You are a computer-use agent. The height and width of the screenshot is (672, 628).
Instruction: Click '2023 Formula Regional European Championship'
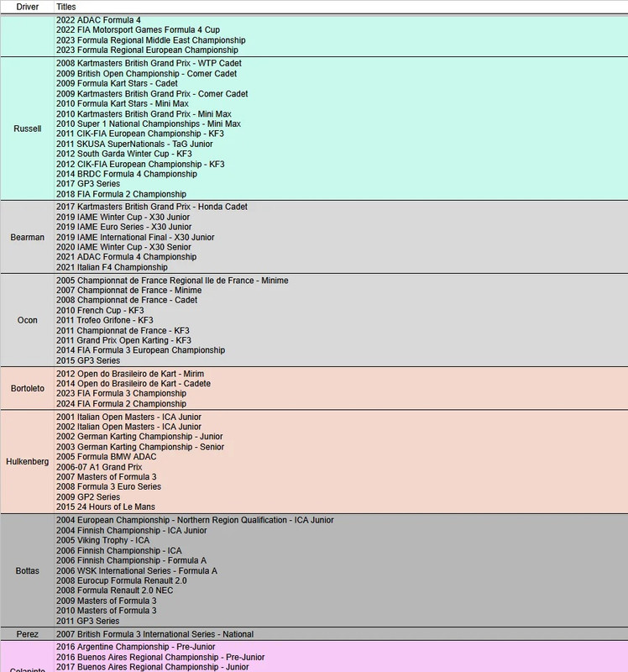coord(147,50)
